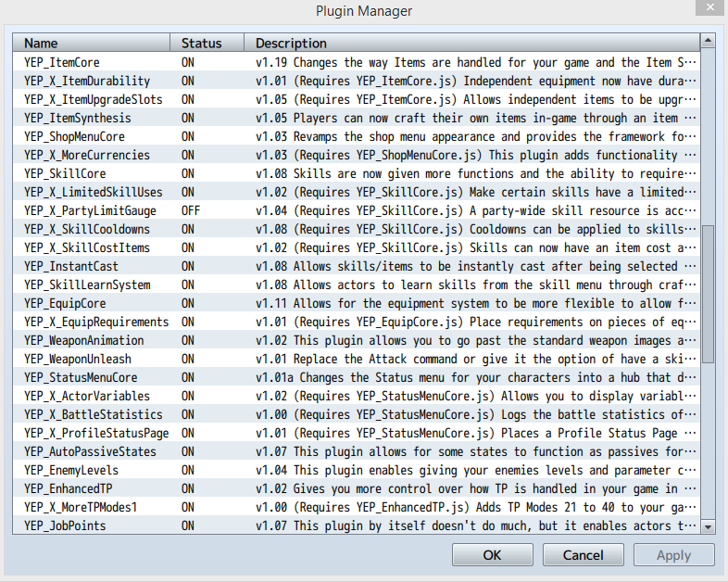Screen dimensions: 728x582
Task: Click the description about enemy levels and parameters
Action: pos(476,471)
